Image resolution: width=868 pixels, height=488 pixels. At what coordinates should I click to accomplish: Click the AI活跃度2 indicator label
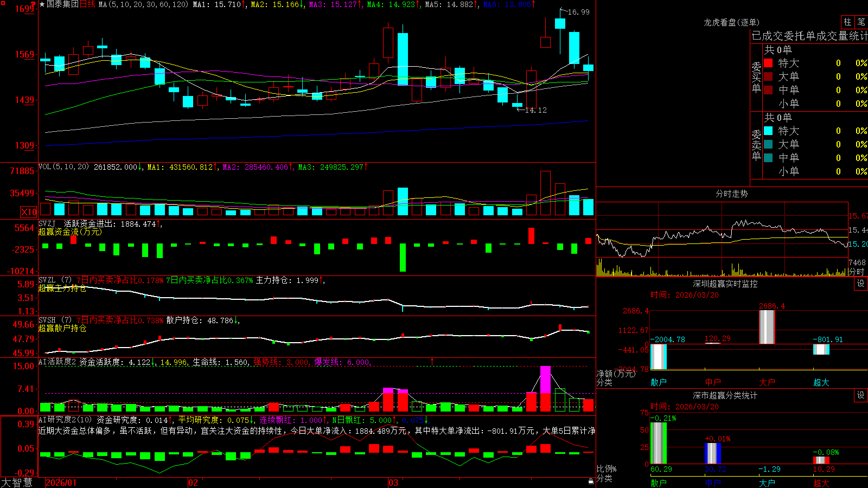[57, 362]
